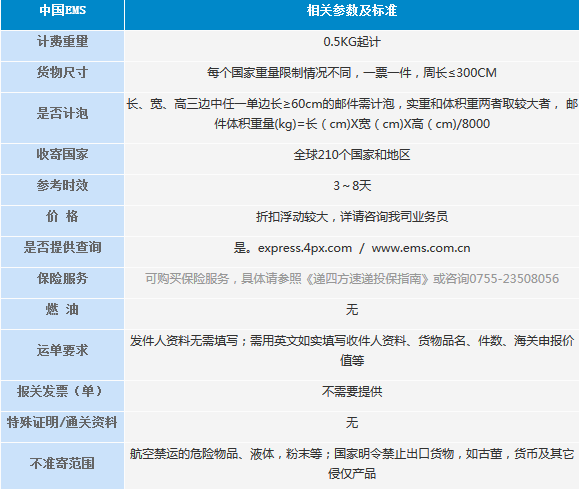Click the 周长≤300CM size restriction text
Screen dimensions: 579x489
point(460,73)
